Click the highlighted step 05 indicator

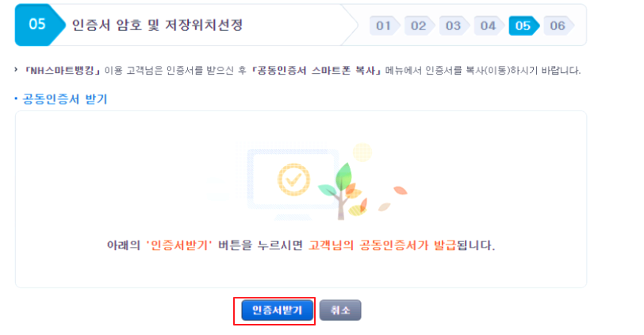(x=523, y=26)
